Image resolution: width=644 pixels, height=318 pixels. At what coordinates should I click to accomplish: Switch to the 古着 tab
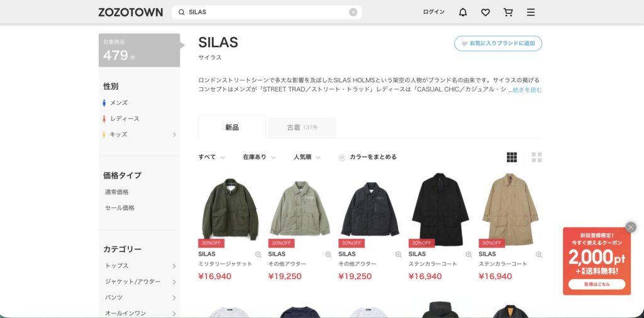(x=302, y=128)
